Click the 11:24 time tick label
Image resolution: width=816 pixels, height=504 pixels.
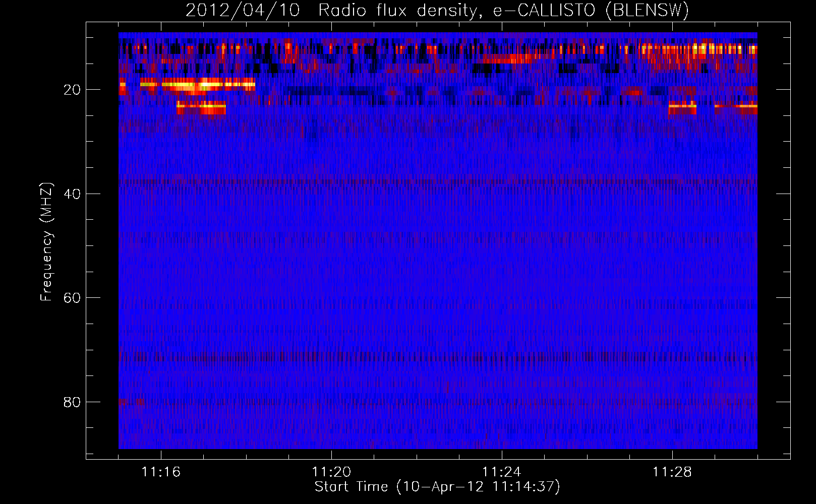pos(502,472)
